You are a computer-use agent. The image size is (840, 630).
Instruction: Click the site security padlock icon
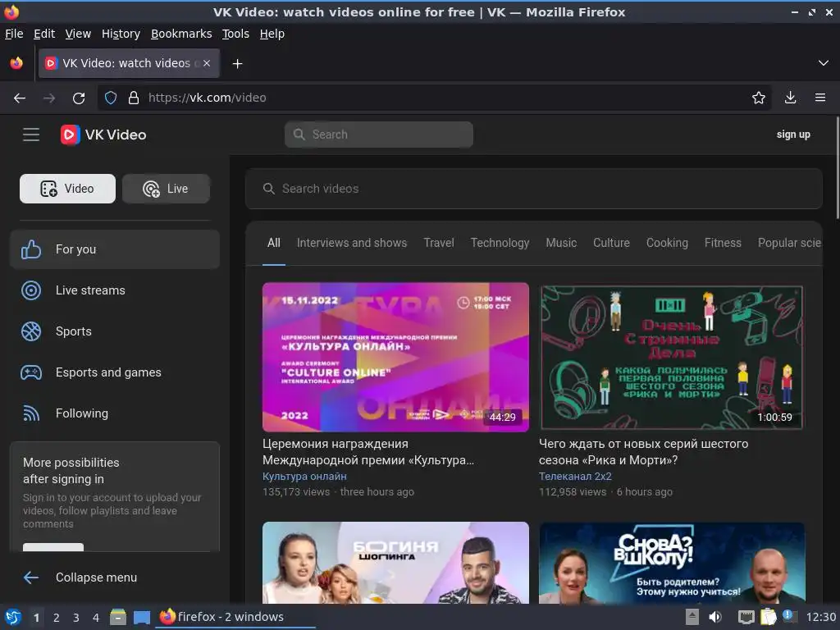(x=134, y=98)
